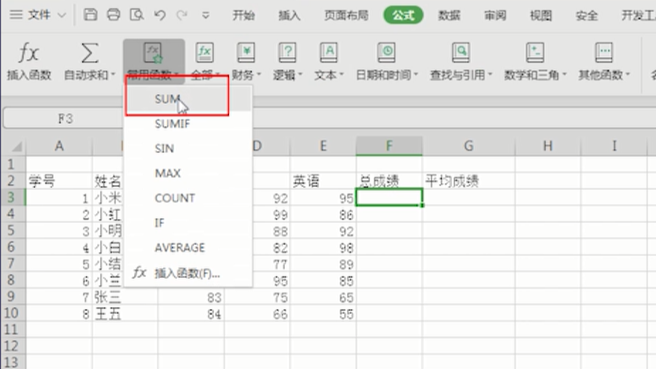656x369 pixels.
Task: Switch to the 开始 tab
Action: (x=243, y=15)
